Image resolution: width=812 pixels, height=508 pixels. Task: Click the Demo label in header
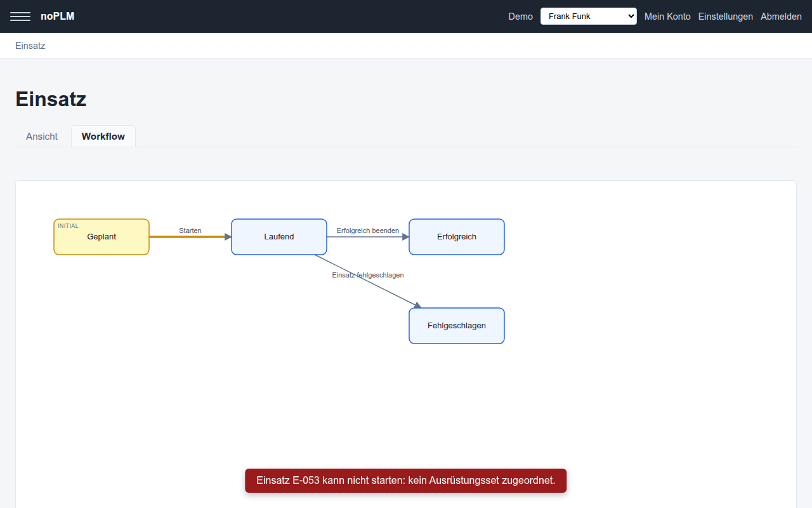click(x=521, y=17)
